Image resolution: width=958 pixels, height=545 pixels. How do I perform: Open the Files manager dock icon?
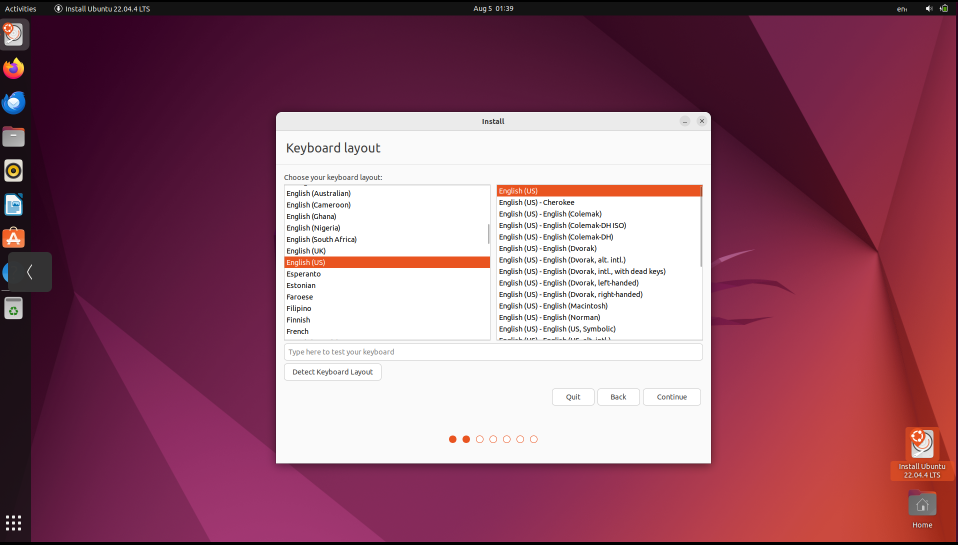click(x=13, y=136)
